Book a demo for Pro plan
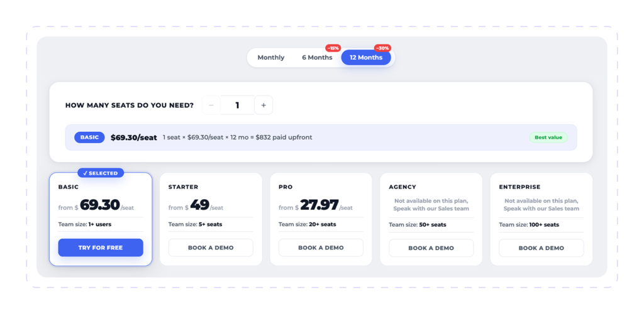644x314 pixels. point(321,247)
